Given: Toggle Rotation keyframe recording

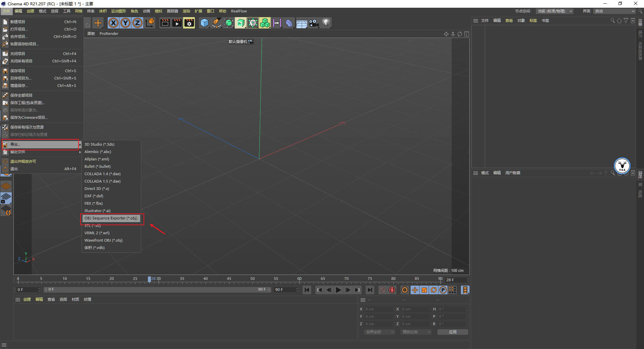Looking at the screenshot, I should (434, 290).
